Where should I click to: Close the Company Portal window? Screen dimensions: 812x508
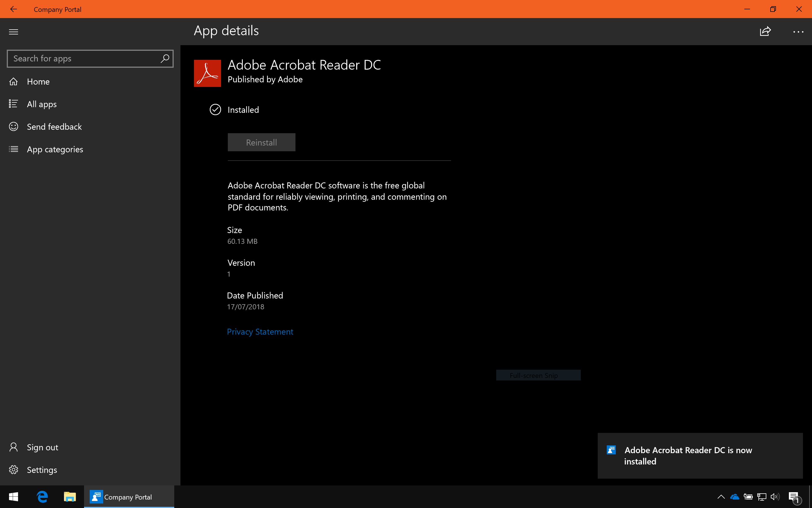coord(799,9)
